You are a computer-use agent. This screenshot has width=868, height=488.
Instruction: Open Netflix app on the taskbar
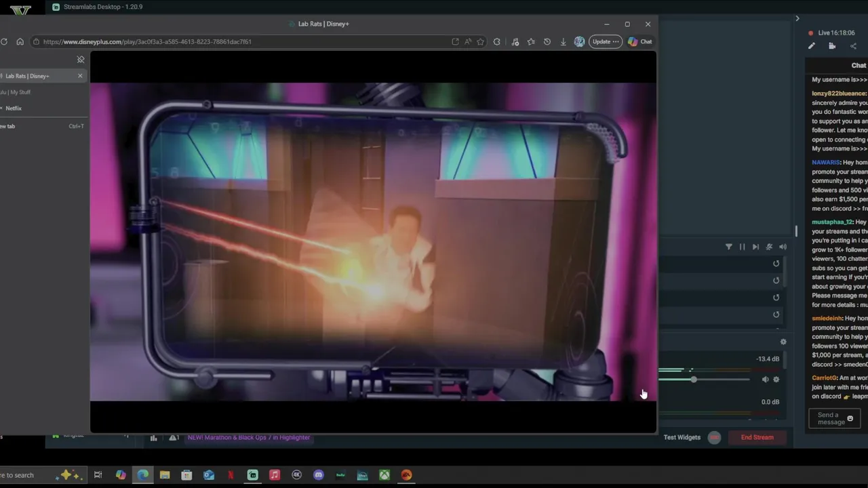pos(231,475)
